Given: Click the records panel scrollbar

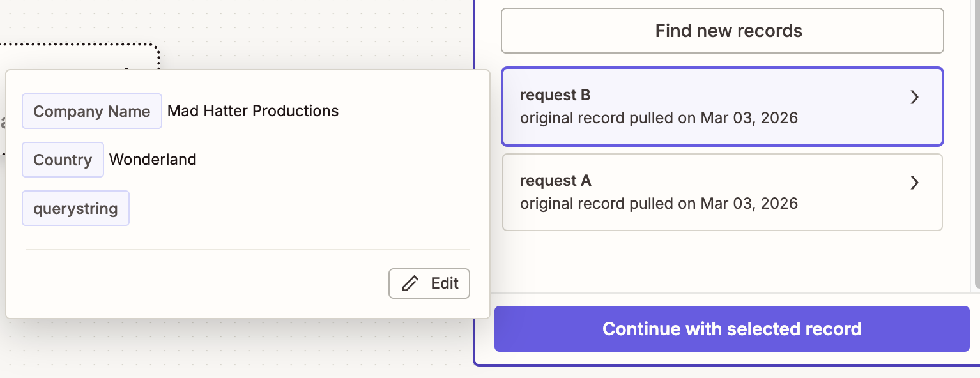Looking at the screenshot, I should (976, 160).
